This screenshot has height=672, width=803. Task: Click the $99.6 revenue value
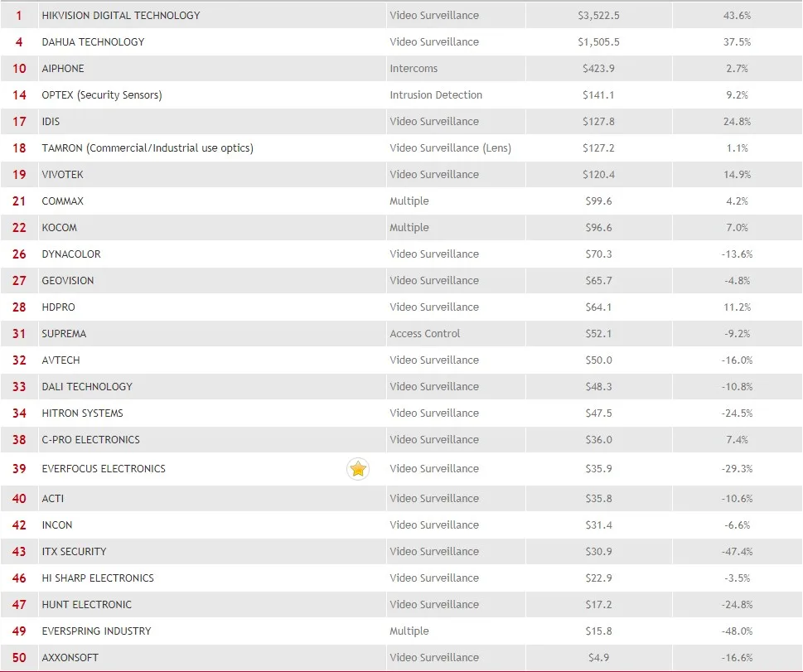point(598,201)
